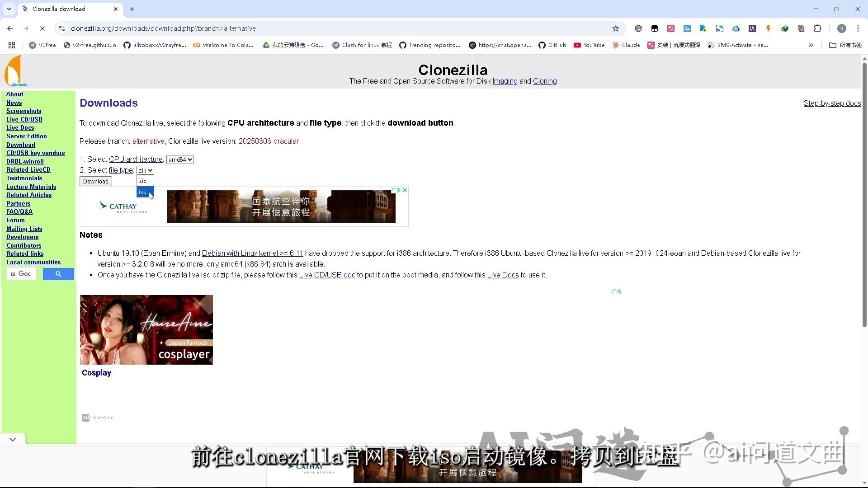Open the IA Internet Archive extension
The height and width of the screenshot is (488, 868).
click(x=751, y=28)
